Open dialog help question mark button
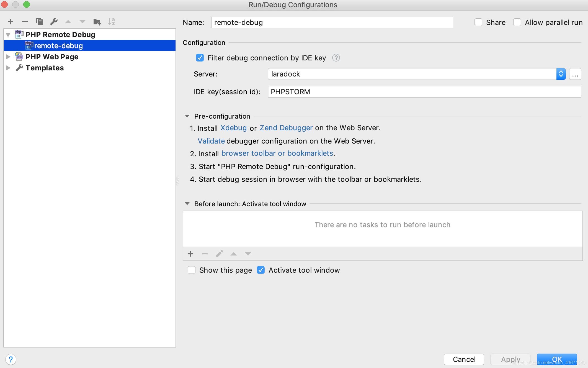588x368 pixels. [11, 359]
